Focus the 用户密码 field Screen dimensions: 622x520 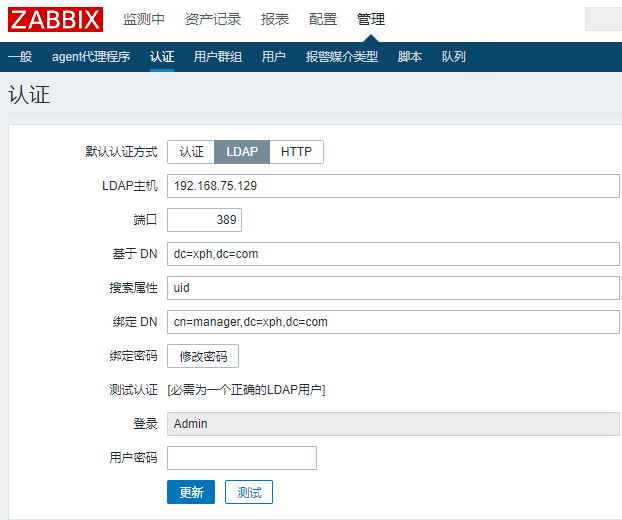click(242, 458)
